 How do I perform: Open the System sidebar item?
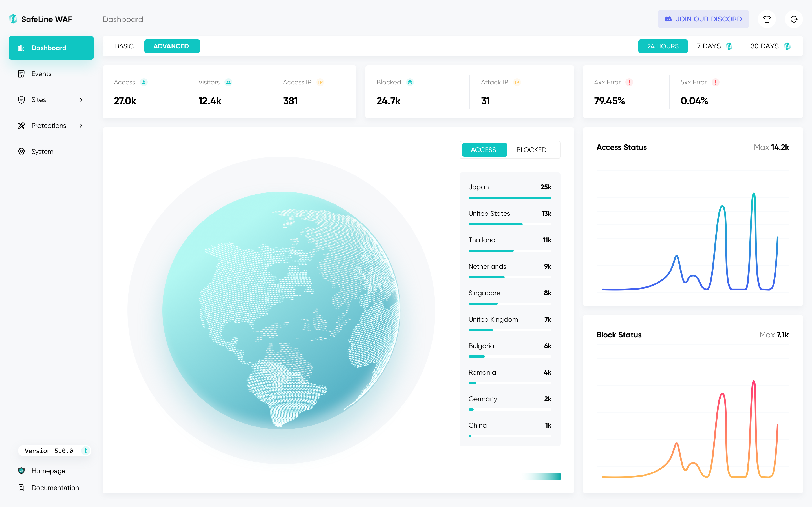pos(42,152)
